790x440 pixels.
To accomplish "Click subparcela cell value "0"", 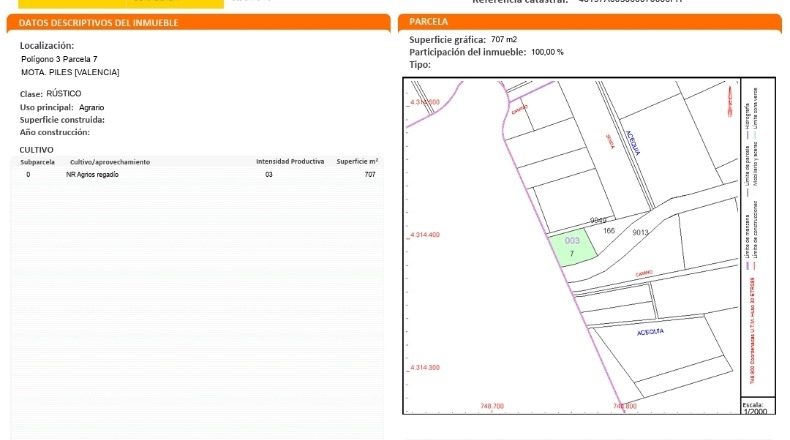I will point(28,174).
